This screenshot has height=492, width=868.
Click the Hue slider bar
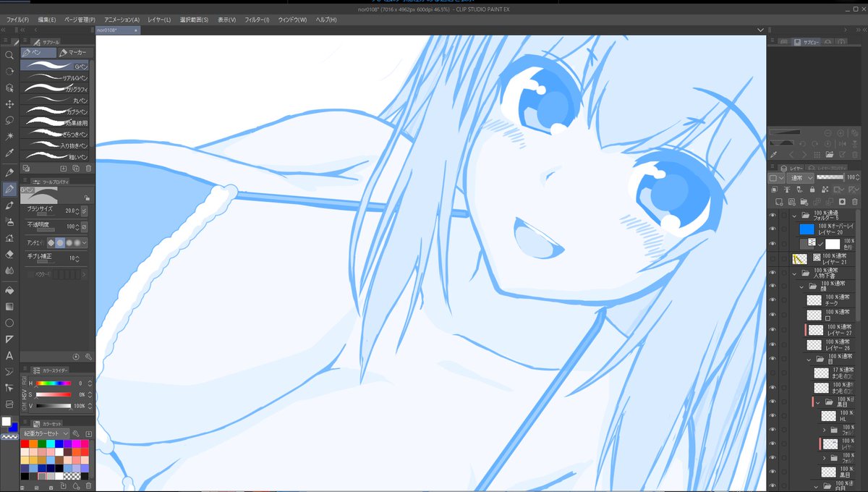click(x=54, y=383)
